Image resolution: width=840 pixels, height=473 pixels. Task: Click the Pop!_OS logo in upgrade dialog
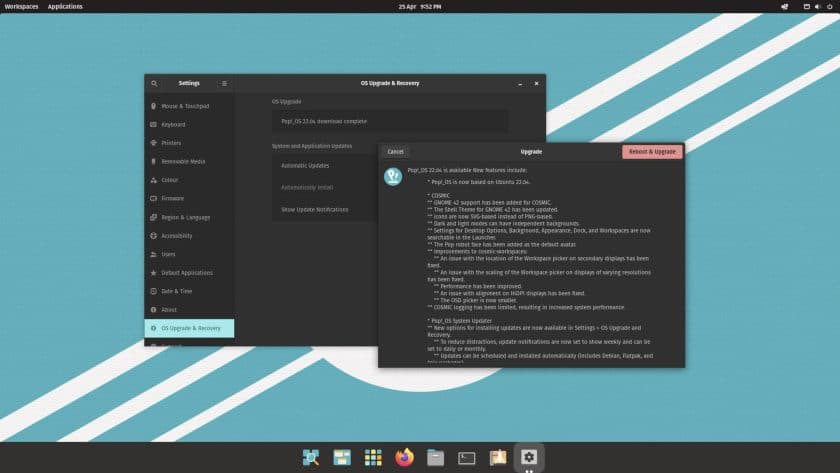tap(393, 176)
